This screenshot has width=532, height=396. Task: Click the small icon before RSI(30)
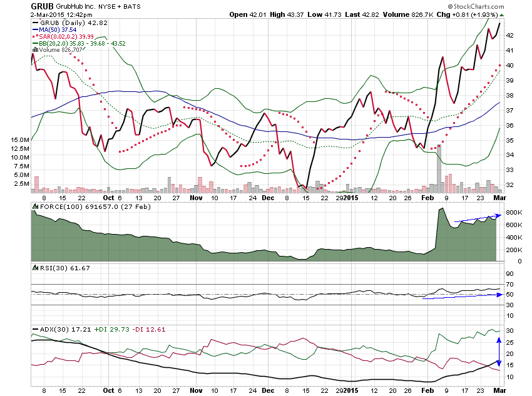35,268
